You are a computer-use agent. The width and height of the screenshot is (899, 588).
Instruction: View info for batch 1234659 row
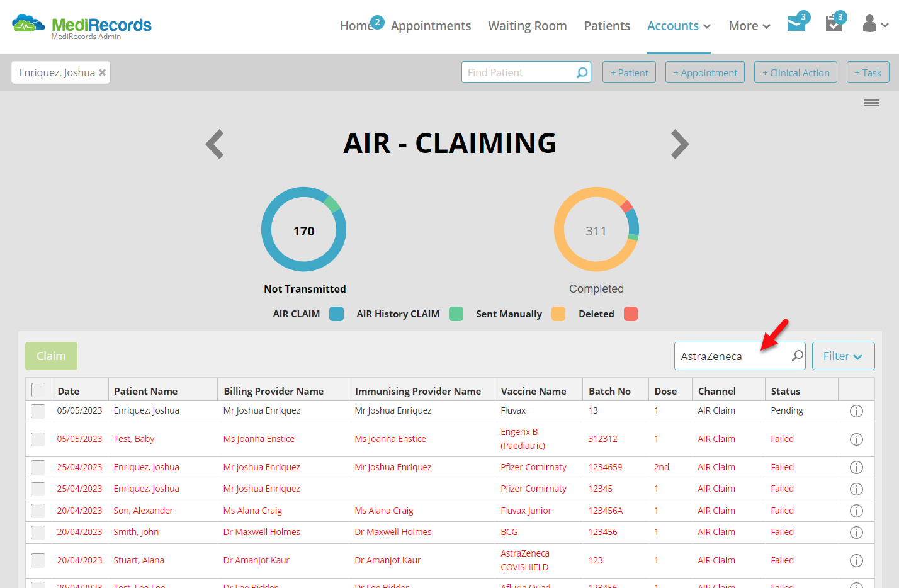pos(856,468)
